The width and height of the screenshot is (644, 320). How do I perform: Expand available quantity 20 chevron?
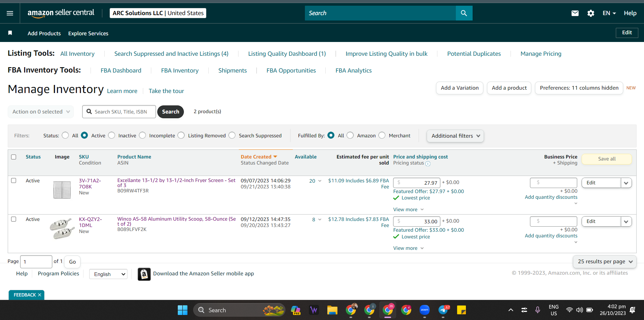(x=320, y=181)
